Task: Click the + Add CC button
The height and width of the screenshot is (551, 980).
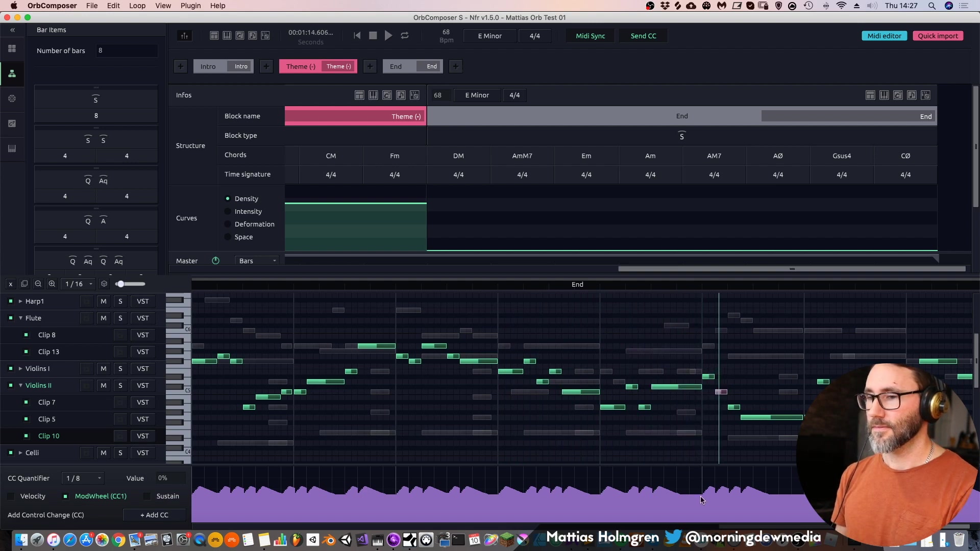Action: 154,515
